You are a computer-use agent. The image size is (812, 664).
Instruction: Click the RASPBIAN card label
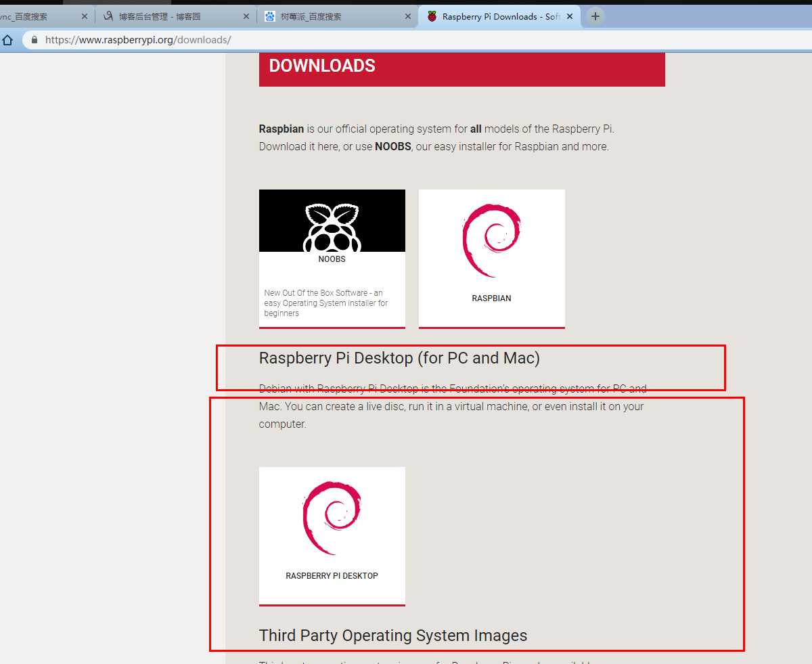[492, 298]
